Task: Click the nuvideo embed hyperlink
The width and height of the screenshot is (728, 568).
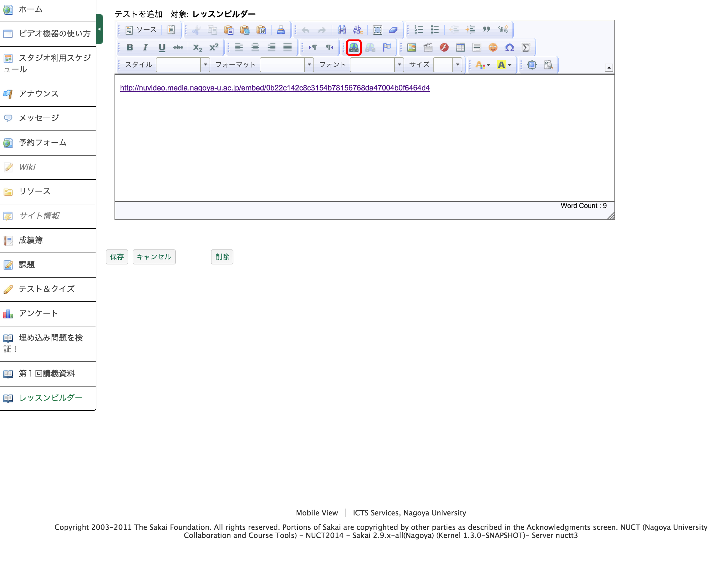Action: (x=275, y=88)
